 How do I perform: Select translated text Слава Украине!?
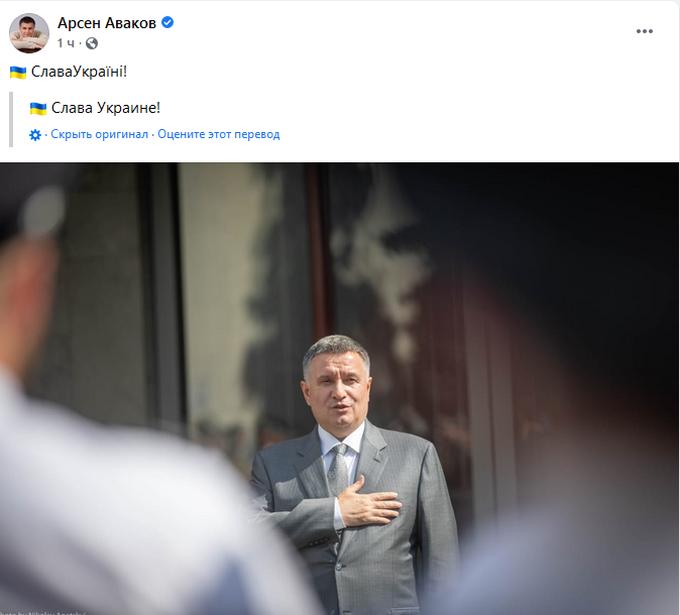pyautogui.click(x=106, y=108)
